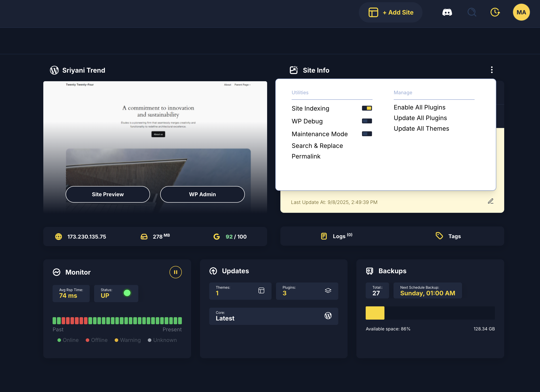Click the edit pencil icon in note
This screenshot has width=540, height=392.
491,201
